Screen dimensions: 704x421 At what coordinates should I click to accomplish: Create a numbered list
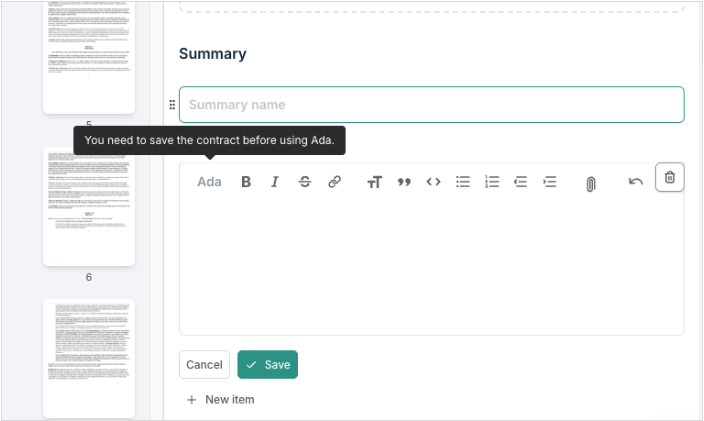pyautogui.click(x=492, y=182)
